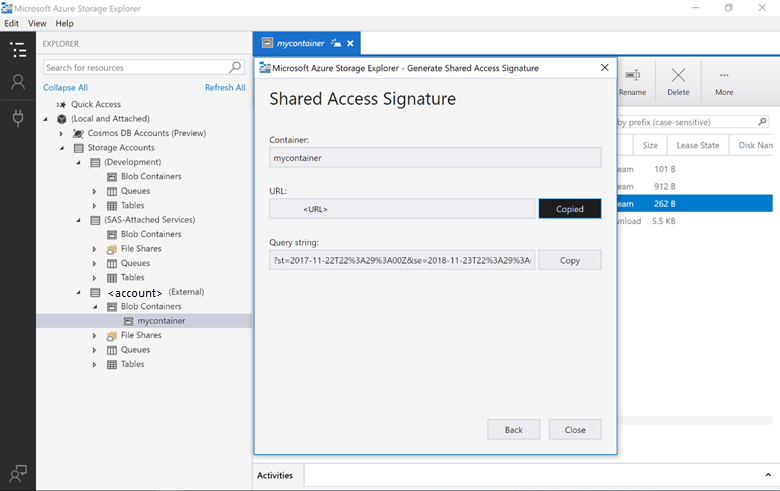Click the Lease State column header
The height and width of the screenshot is (491, 780).
(697, 145)
